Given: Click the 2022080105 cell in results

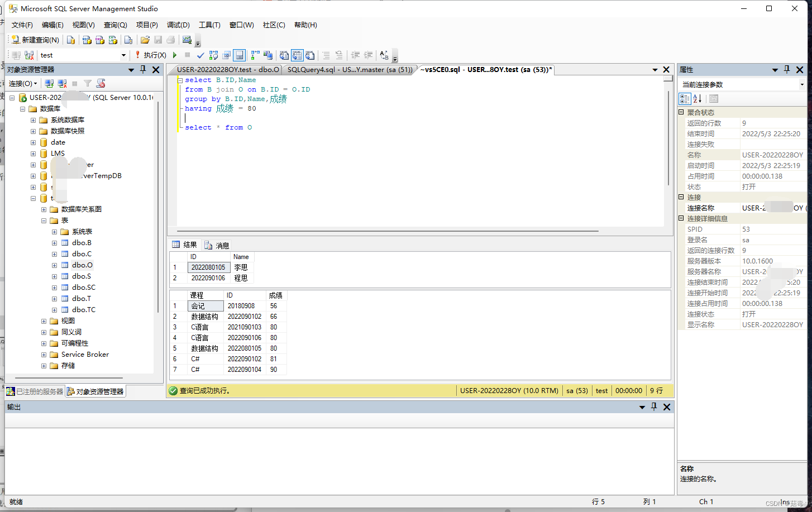Looking at the screenshot, I should [x=208, y=267].
